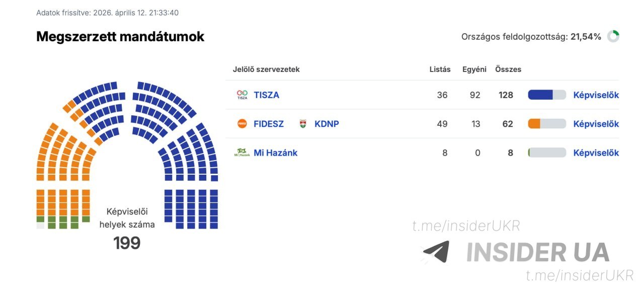
Task: Click the 199 seat count number
Action: (127, 243)
